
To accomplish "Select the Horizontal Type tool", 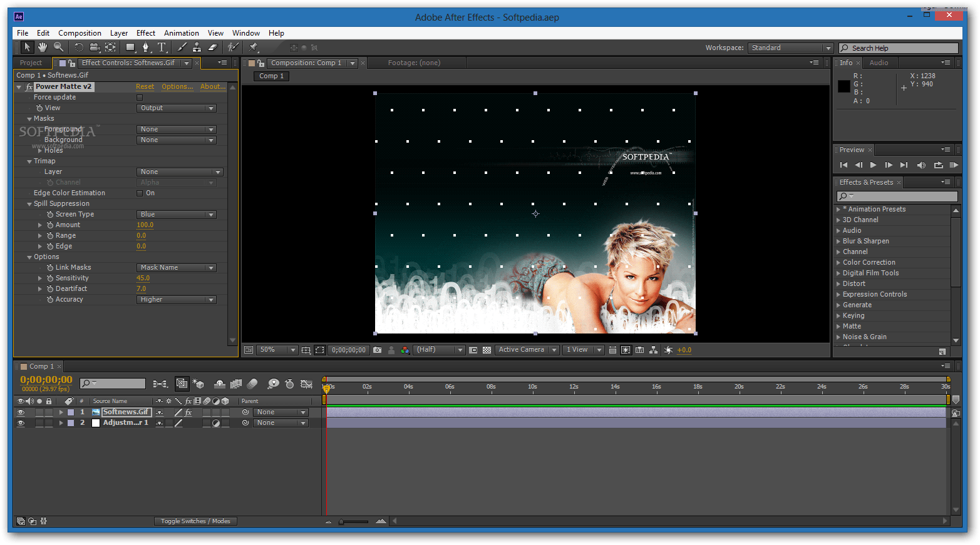I will 162,47.
